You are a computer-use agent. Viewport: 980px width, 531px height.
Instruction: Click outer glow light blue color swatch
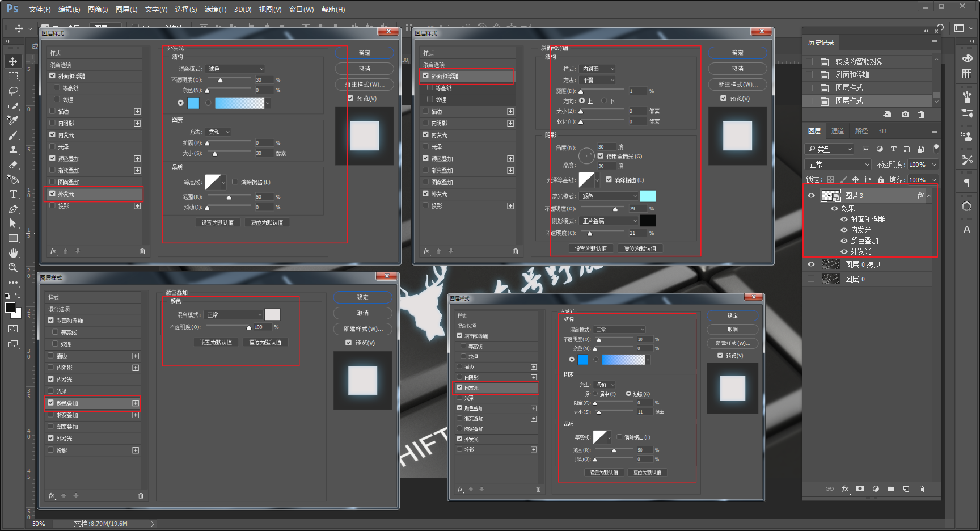click(193, 103)
